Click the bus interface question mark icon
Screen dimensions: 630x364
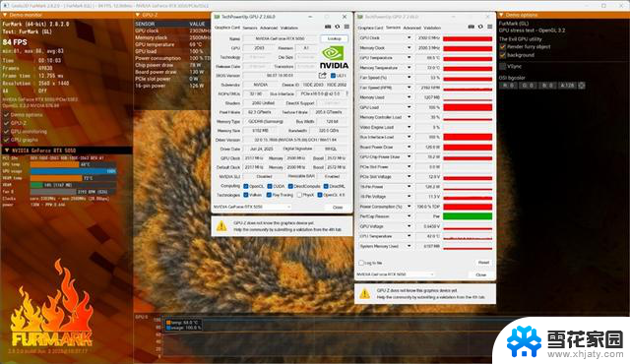[x=347, y=93]
